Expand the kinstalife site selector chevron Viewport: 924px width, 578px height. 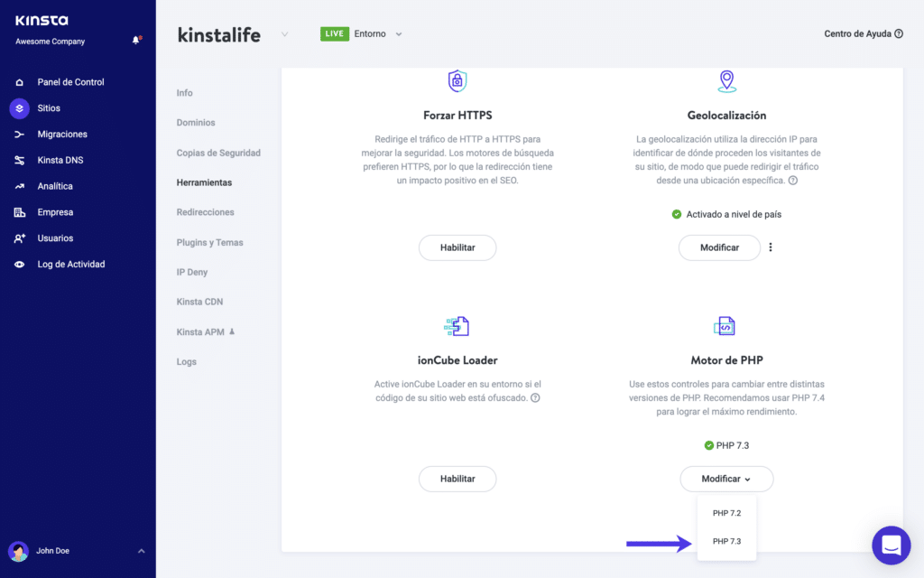pyautogui.click(x=284, y=33)
